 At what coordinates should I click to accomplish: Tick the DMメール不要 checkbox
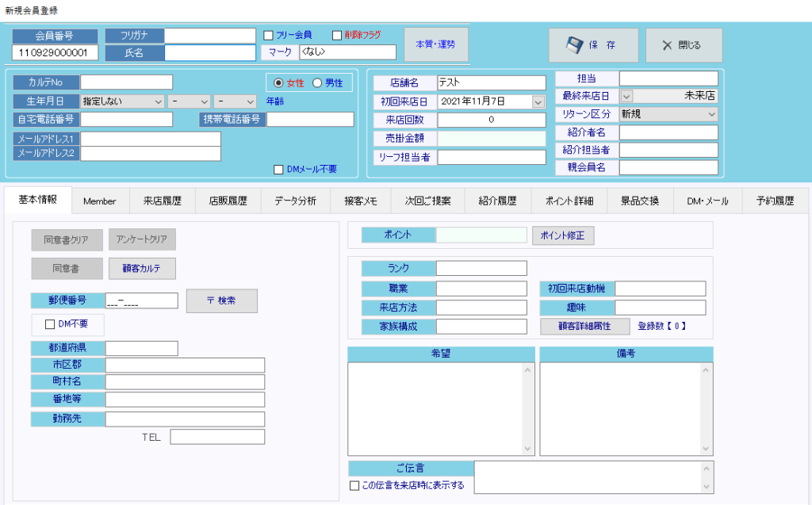278,169
